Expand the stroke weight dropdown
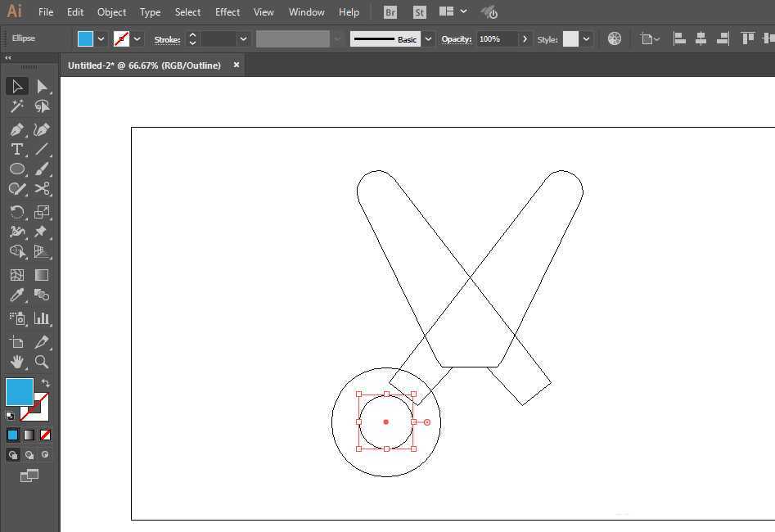 tap(243, 39)
